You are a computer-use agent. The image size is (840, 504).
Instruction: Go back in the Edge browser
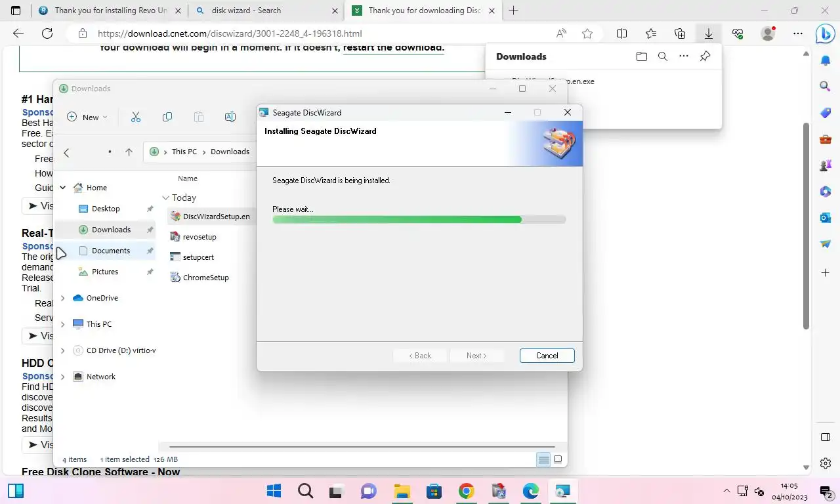point(18,33)
